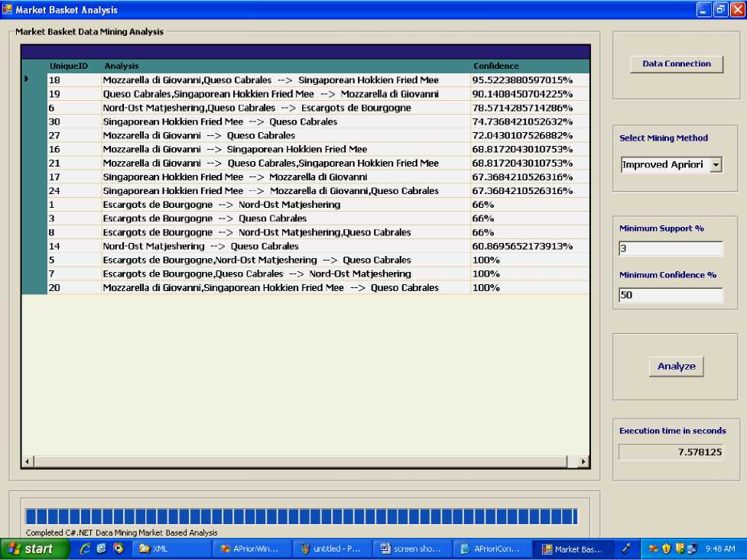The width and height of the screenshot is (747, 560).
Task: Click the yellow security shield tray icon
Action: [x=666, y=549]
